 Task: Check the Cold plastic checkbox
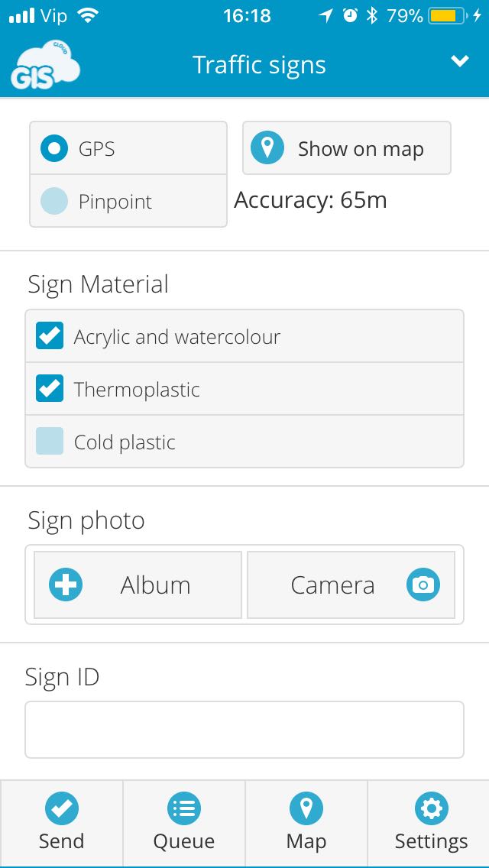pos(50,441)
